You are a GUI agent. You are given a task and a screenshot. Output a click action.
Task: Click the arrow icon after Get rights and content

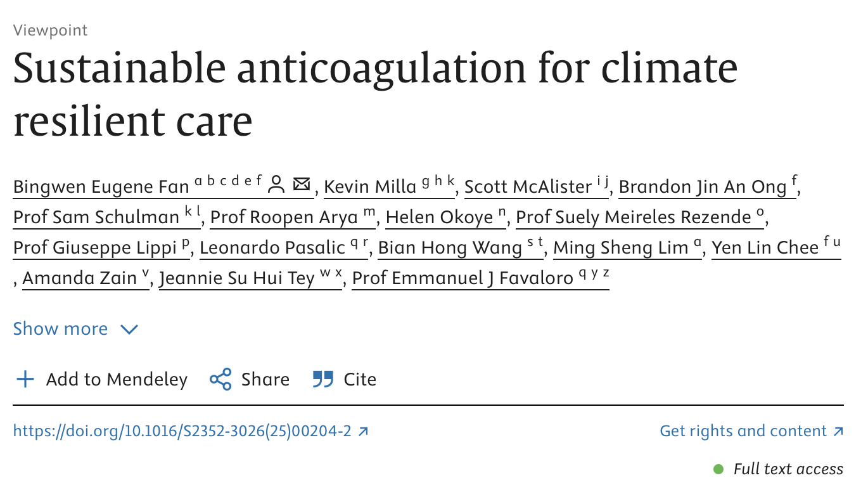tap(838, 432)
